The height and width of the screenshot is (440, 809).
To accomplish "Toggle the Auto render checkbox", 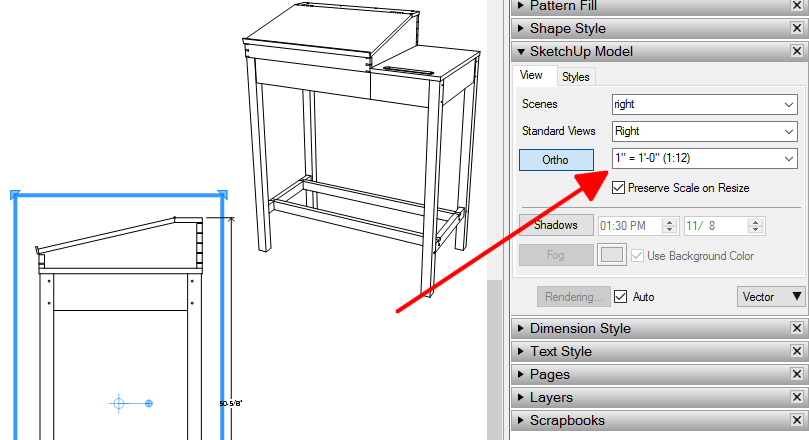I will (x=621, y=297).
